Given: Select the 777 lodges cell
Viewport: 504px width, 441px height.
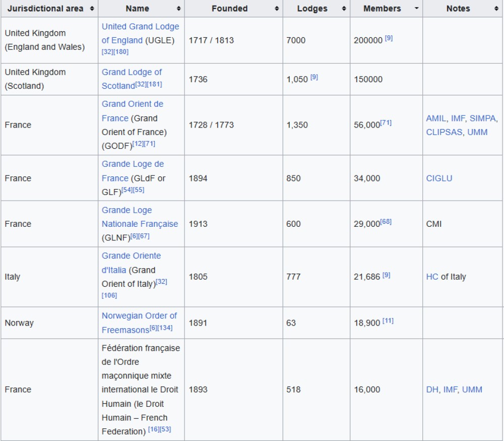Looking at the screenshot, I should pyautogui.click(x=317, y=277).
